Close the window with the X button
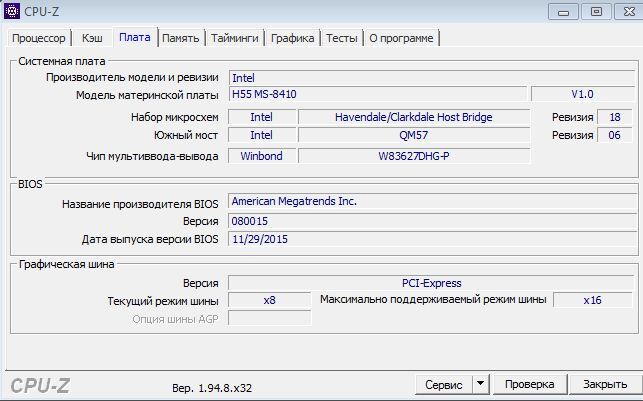This screenshot has width=643, height=401. 629,12
